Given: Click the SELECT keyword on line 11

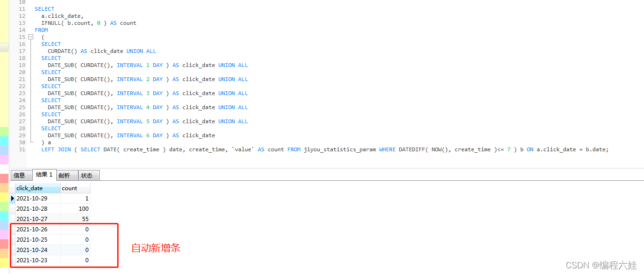Looking at the screenshot, I should tap(45, 9).
